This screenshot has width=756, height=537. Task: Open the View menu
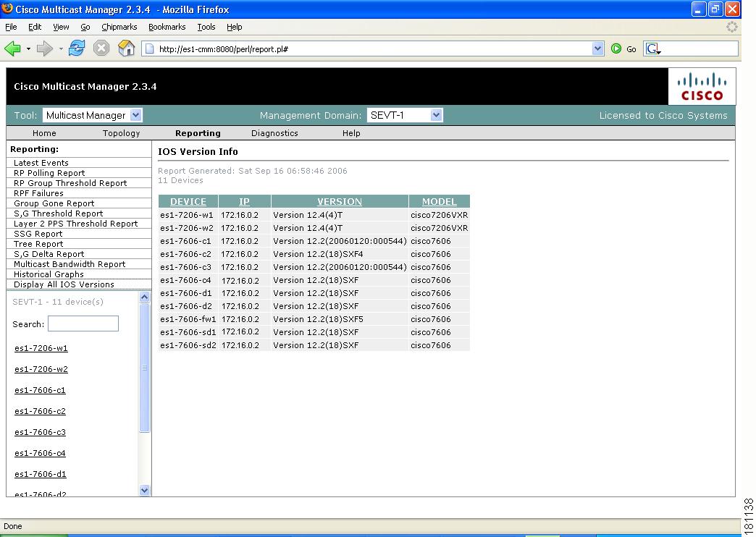click(61, 27)
